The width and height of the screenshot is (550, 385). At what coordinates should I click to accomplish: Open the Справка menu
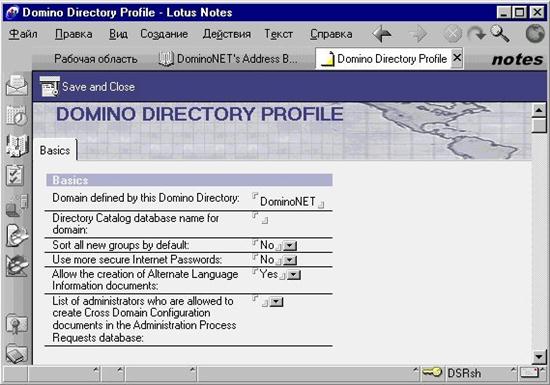[x=331, y=34]
